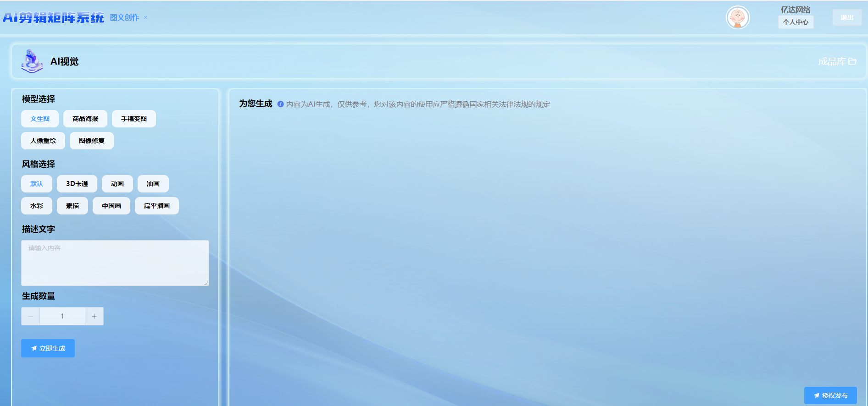Choose the 3D卡通 style

pyautogui.click(x=77, y=184)
